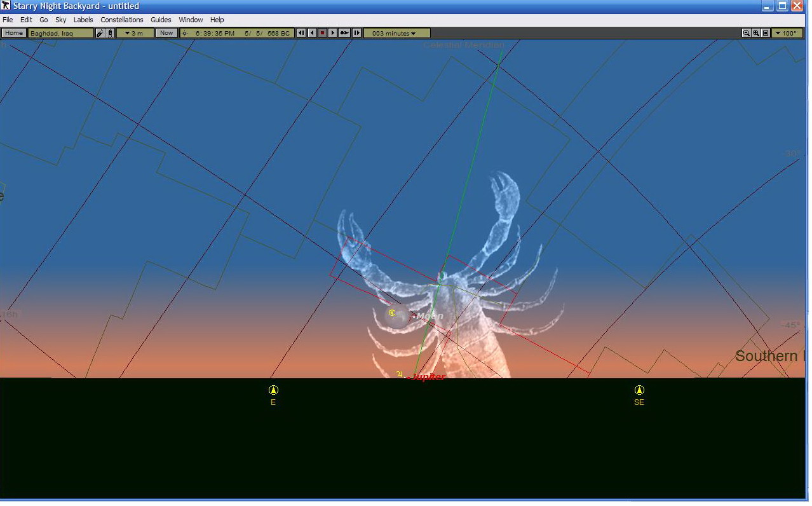Viewport: 812px width, 506px height.
Task: Click the Home location button
Action: [x=13, y=33]
